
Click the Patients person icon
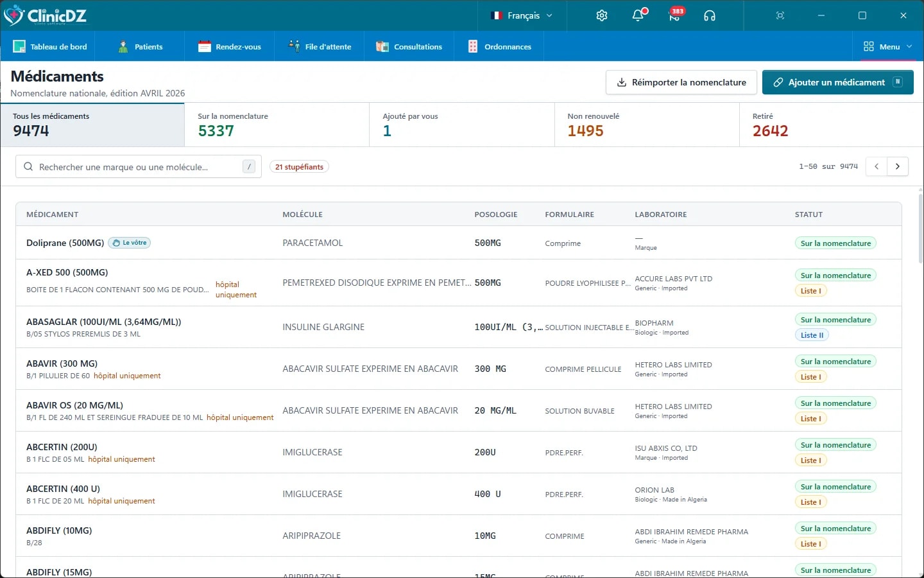tap(123, 46)
